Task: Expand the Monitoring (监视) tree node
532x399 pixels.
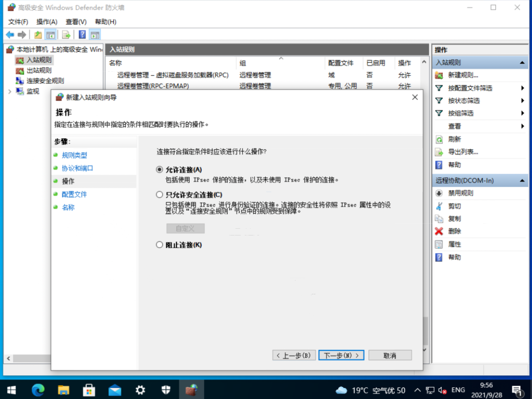Action: pos(10,91)
